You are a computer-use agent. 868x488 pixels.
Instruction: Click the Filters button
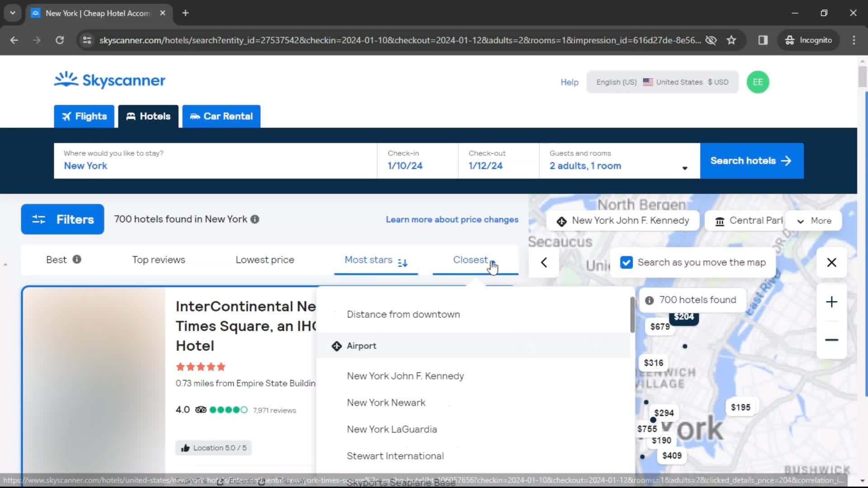62,219
